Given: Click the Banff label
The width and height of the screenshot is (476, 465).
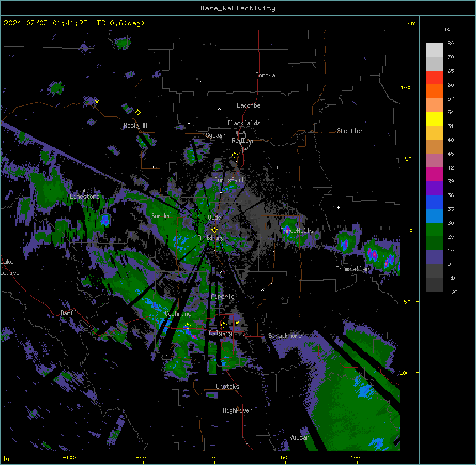Looking at the screenshot, I should click(68, 313).
